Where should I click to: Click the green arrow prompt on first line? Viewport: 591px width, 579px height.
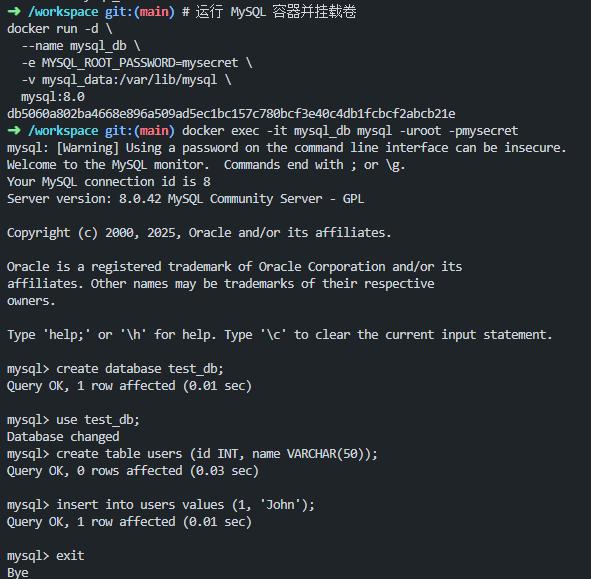pyautogui.click(x=14, y=11)
